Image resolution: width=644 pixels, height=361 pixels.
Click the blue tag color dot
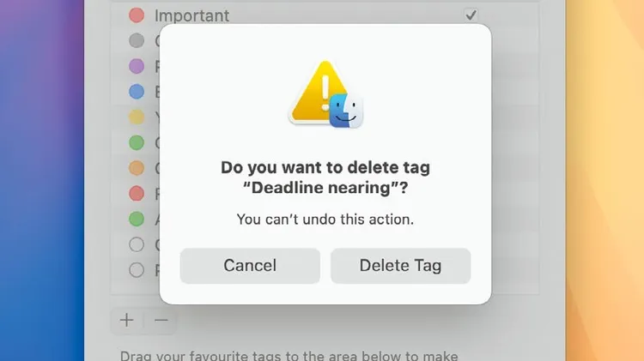pyautogui.click(x=137, y=92)
